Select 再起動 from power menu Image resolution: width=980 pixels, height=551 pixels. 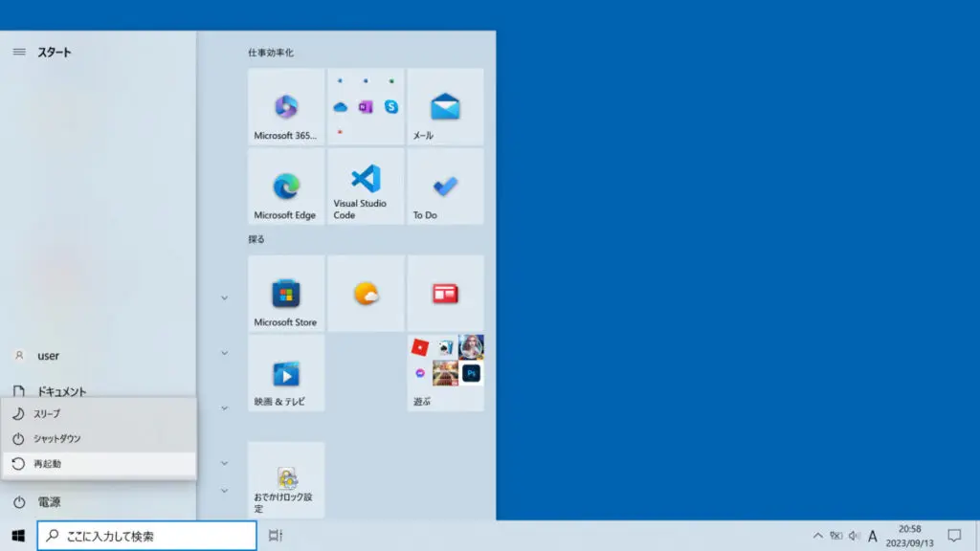pos(100,464)
